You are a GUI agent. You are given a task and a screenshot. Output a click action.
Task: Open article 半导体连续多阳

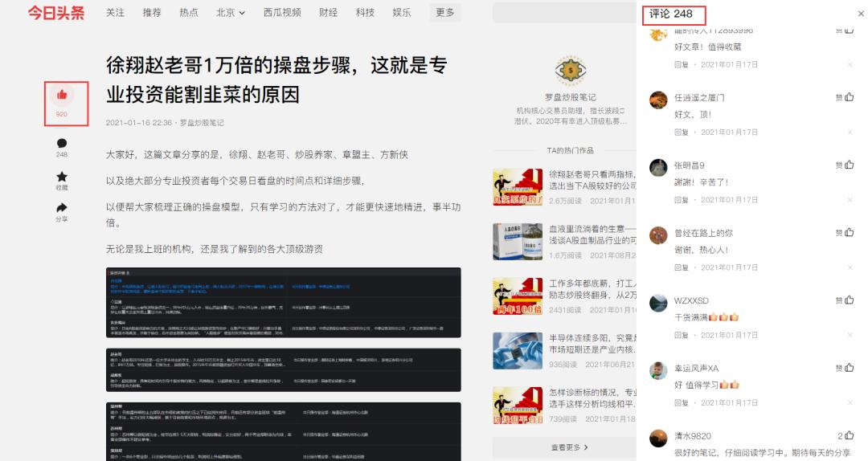(x=592, y=343)
